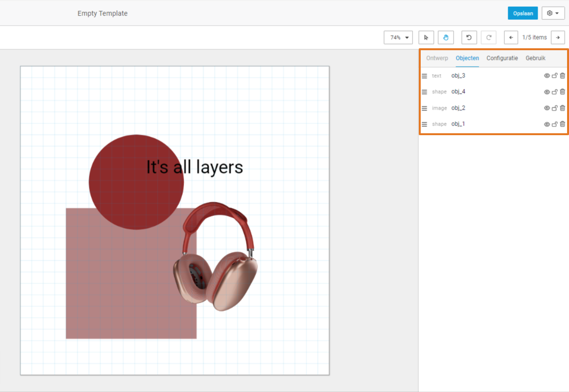Open the Gebruik tab

click(536, 58)
